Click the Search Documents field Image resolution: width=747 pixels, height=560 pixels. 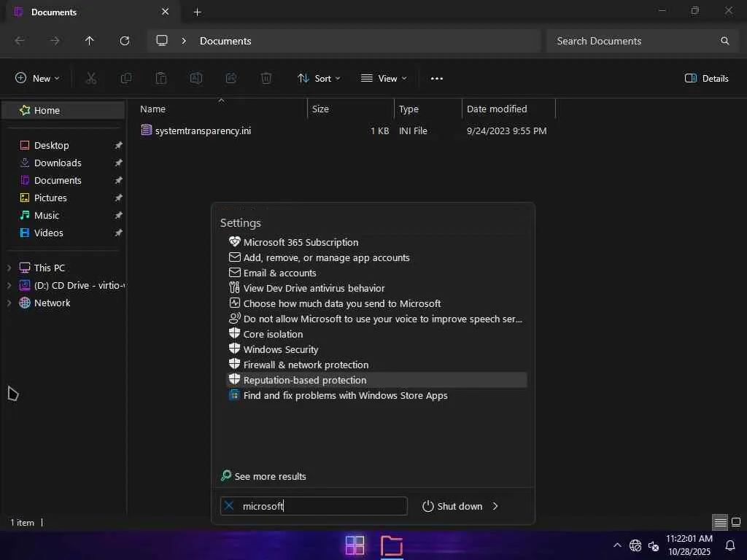642,41
